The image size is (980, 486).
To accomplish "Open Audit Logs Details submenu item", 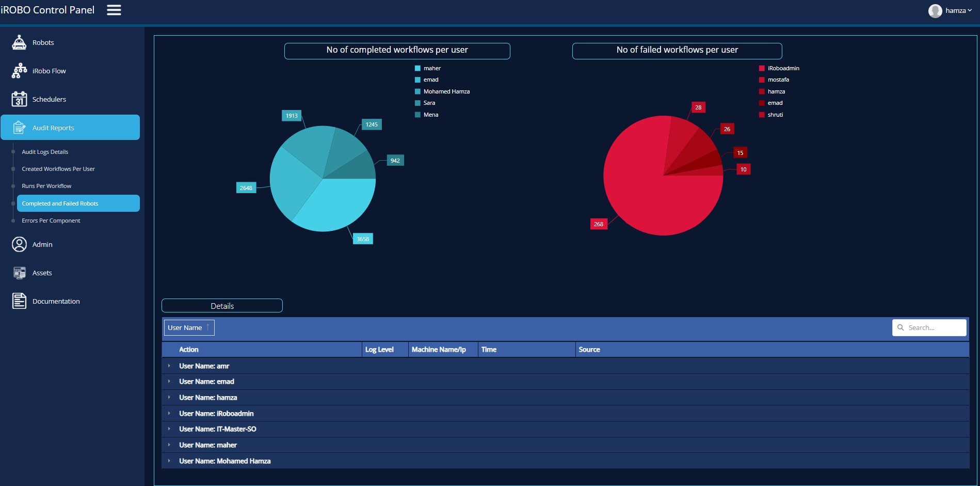I will (45, 152).
